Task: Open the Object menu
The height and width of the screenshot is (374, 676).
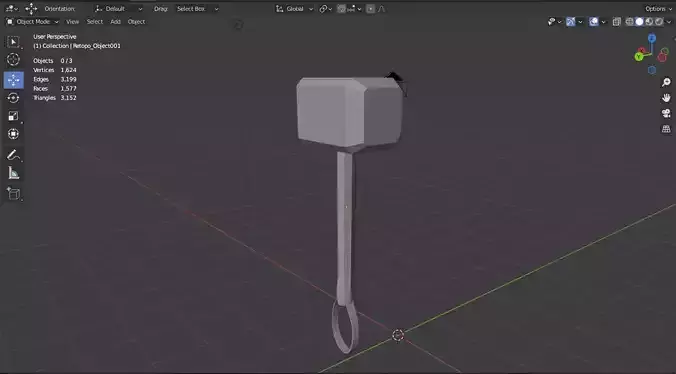Action: (x=136, y=22)
